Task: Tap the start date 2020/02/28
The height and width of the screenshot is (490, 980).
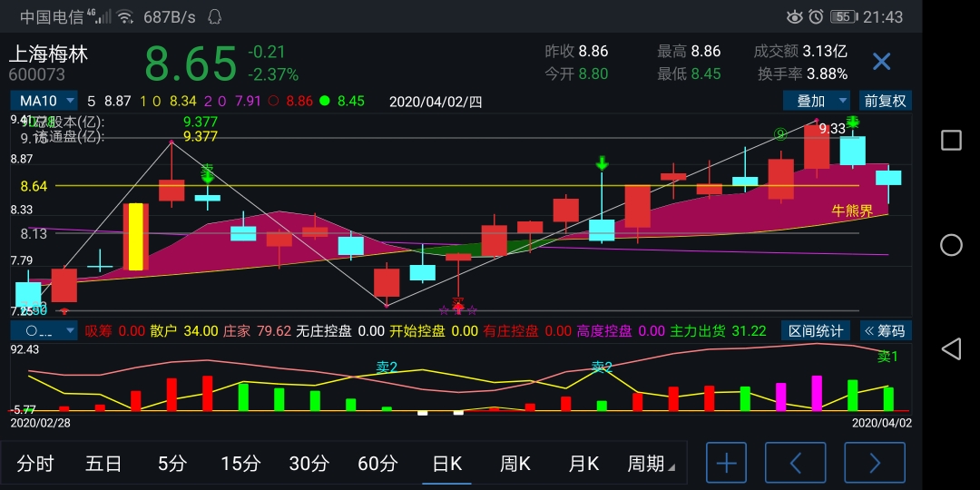Action: coord(40,423)
